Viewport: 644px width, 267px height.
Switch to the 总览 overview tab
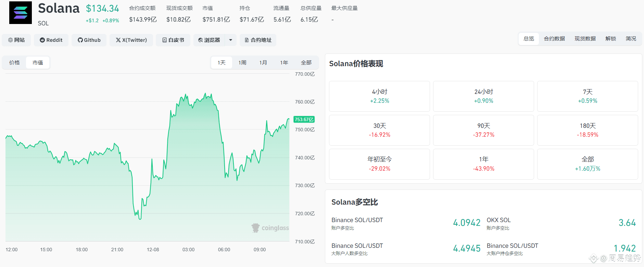529,39
